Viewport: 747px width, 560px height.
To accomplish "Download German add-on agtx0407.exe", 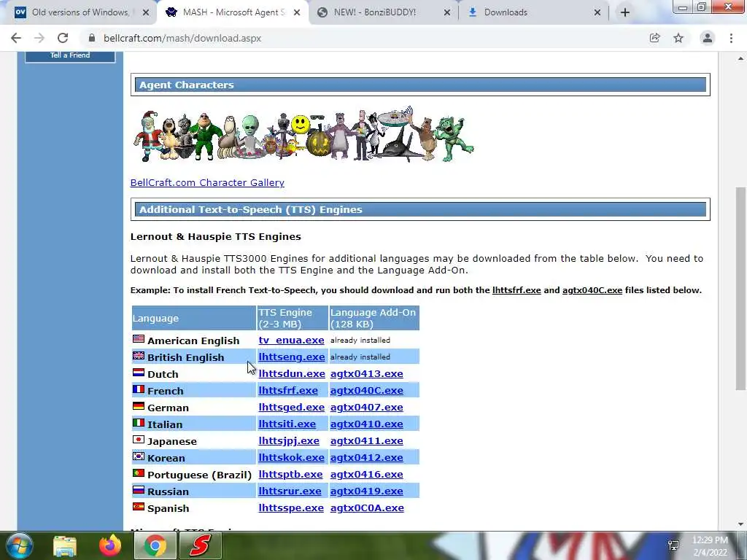I will [366, 408].
